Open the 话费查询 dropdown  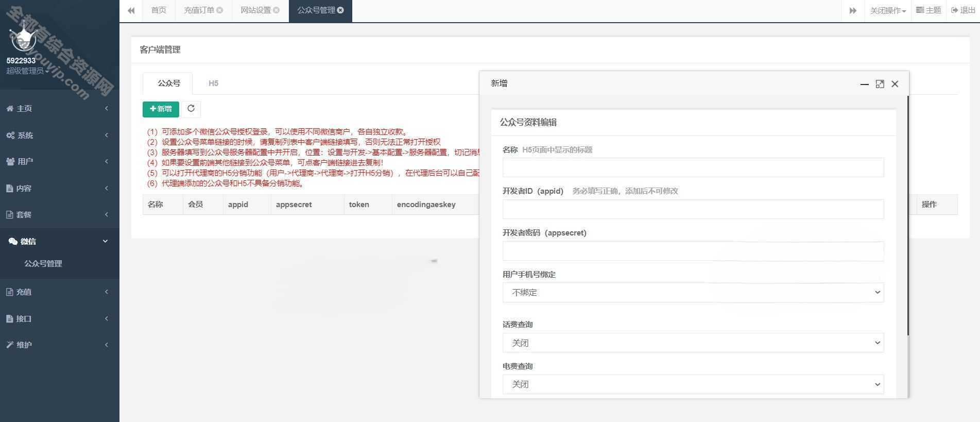pyautogui.click(x=693, y=343)
